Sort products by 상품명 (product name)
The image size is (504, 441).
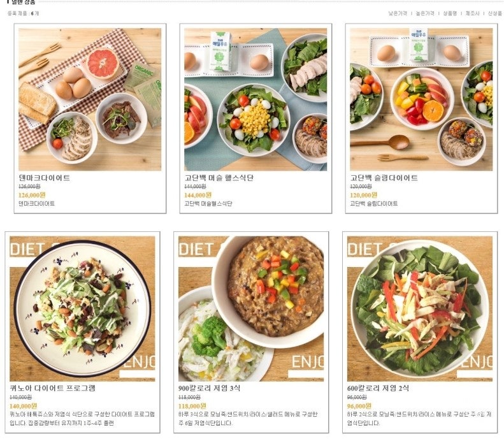click(450, 13)
